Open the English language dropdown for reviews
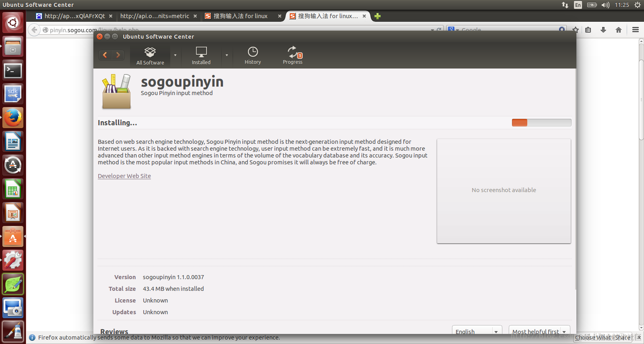Viewport: 644px width, 344px height. [477, 330]
